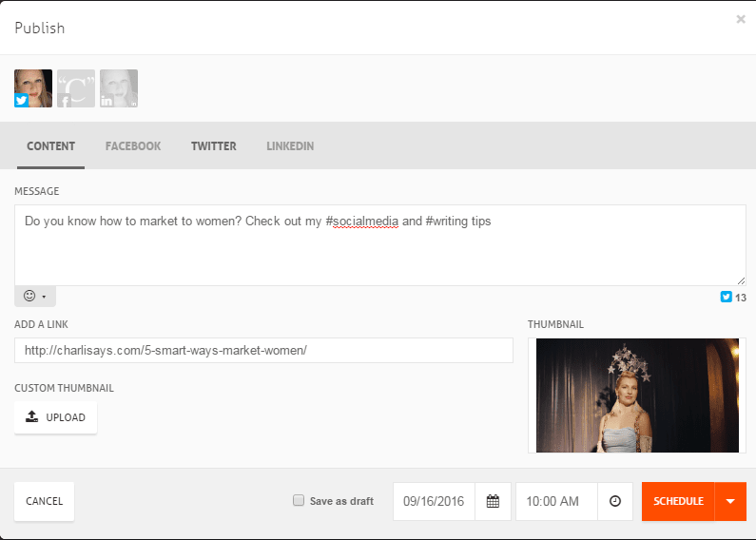This screenshot has height=540, width=756.
Task: Switch to the TWITTER tab
Action: (x=214, y=146)
